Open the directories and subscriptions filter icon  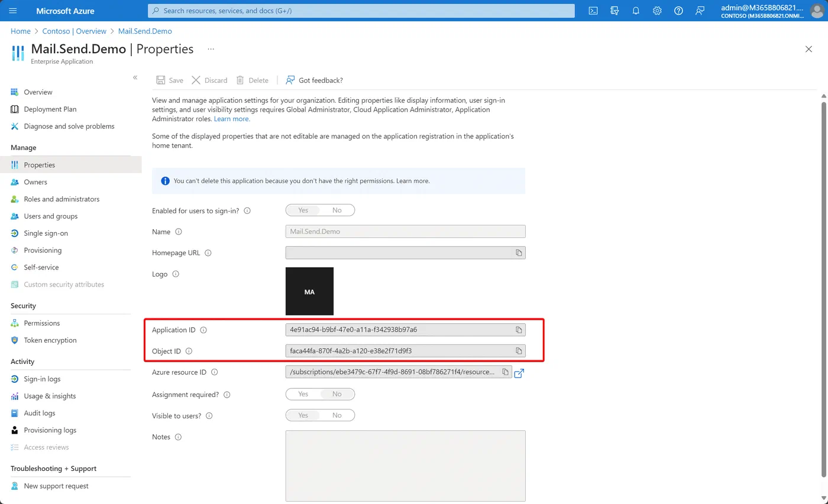(614, 11)
